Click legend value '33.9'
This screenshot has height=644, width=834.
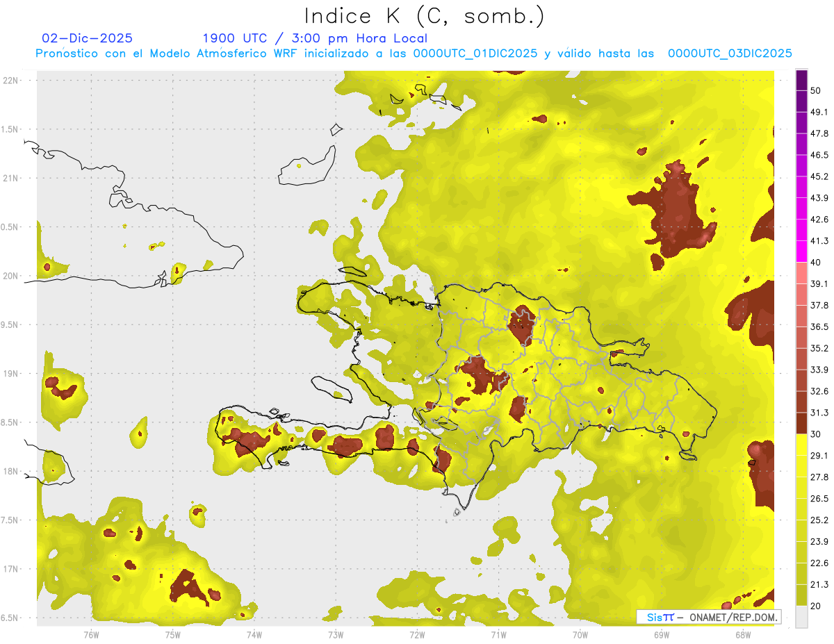[x=819, y=370]
